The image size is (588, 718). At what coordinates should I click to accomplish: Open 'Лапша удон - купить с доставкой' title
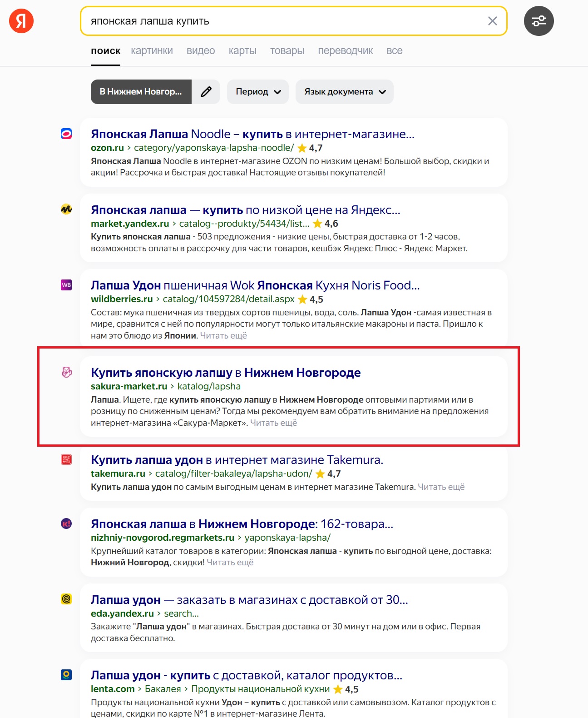point(247,675)
